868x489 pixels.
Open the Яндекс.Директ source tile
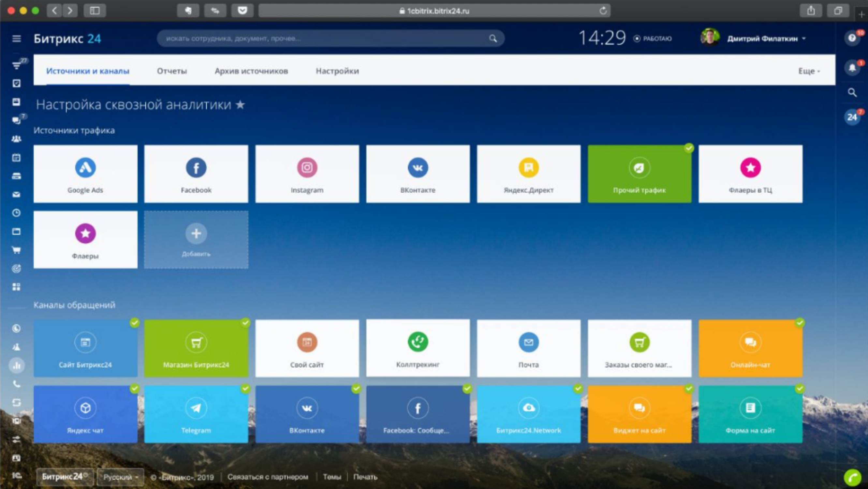point(529,174)
